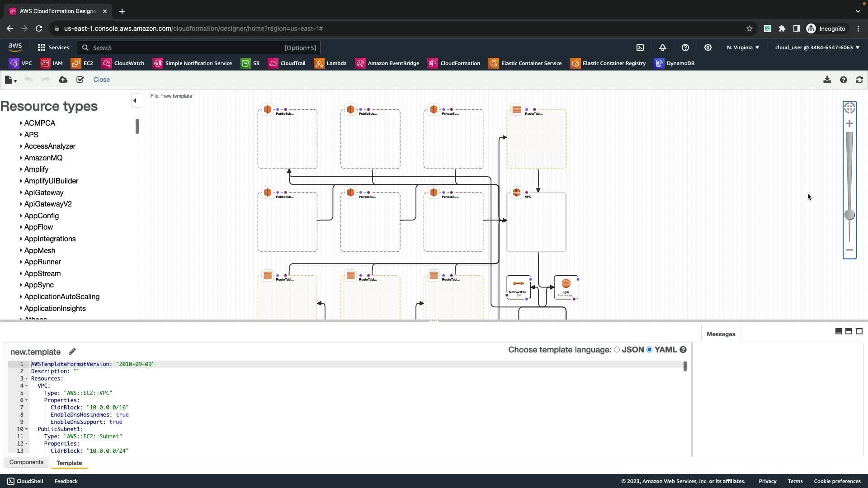
Task: Click the Validate template checkmark icon
Action: coord(80,80)
